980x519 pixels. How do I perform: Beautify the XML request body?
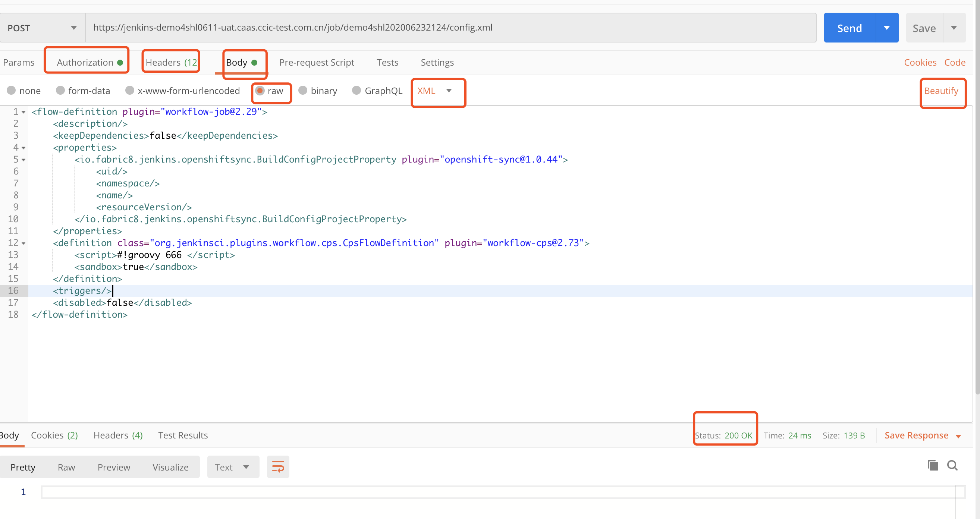[x=942, y=91]
